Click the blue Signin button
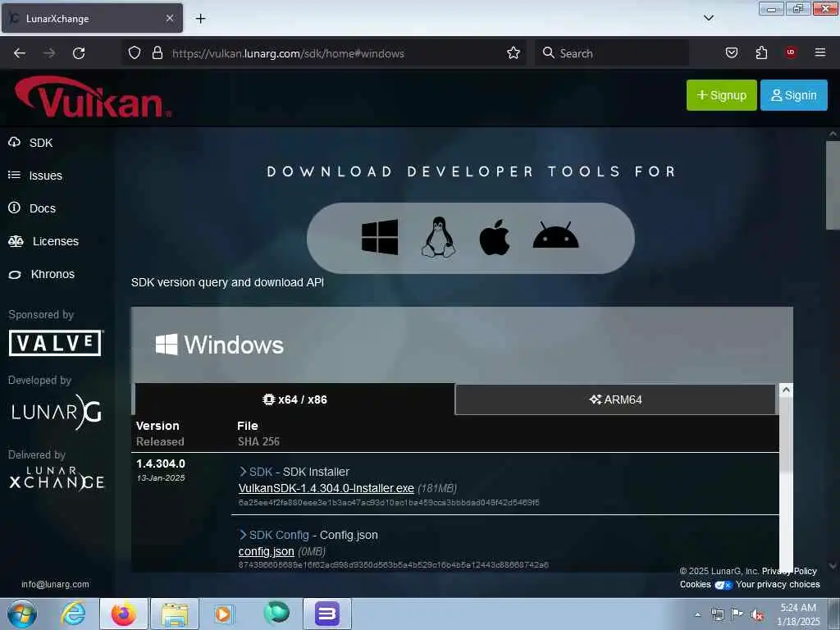 (794, 95)
